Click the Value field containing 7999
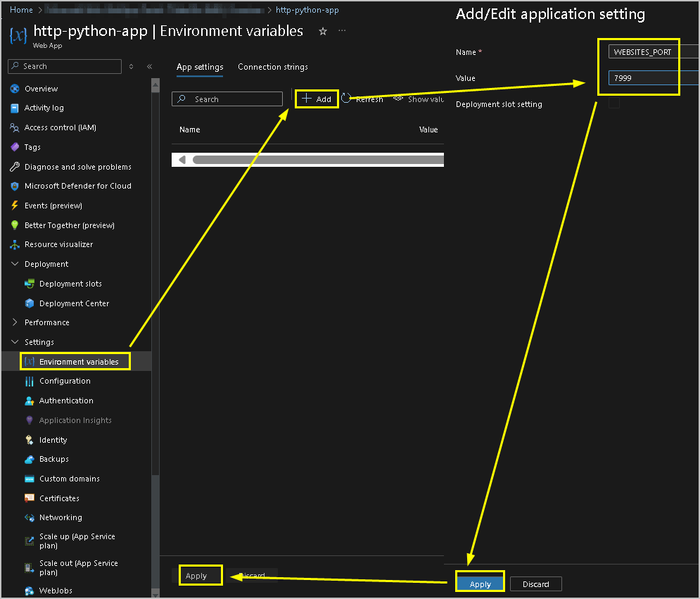The width and height of the screenshot is (700, 599). tap(653, 78)
